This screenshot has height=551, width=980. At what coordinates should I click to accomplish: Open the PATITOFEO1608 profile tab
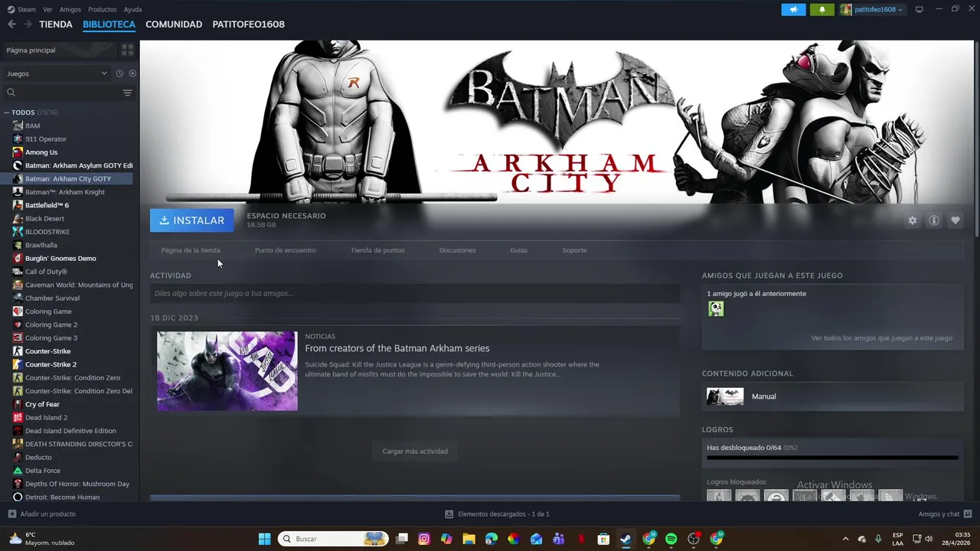coord(248,24)
